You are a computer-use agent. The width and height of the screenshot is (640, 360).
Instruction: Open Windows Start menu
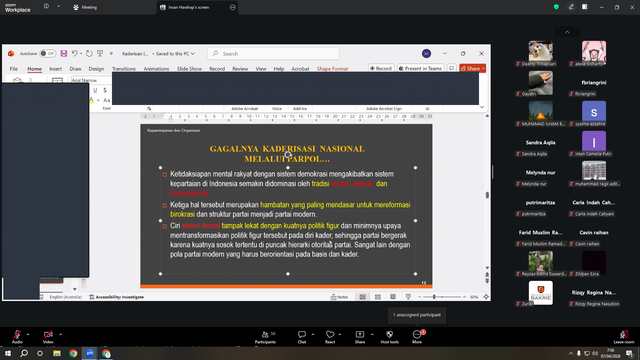(x=8, y=353)
